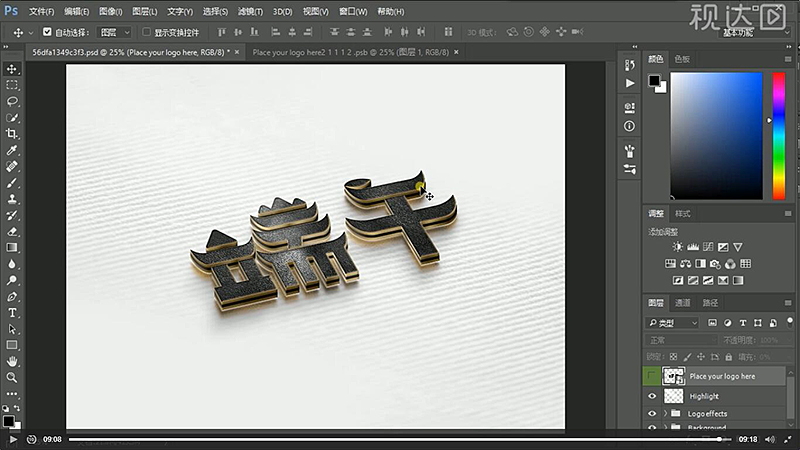Open the 图层 (Layer) menu
The image size is (800, 450).
tap(144, 11)
